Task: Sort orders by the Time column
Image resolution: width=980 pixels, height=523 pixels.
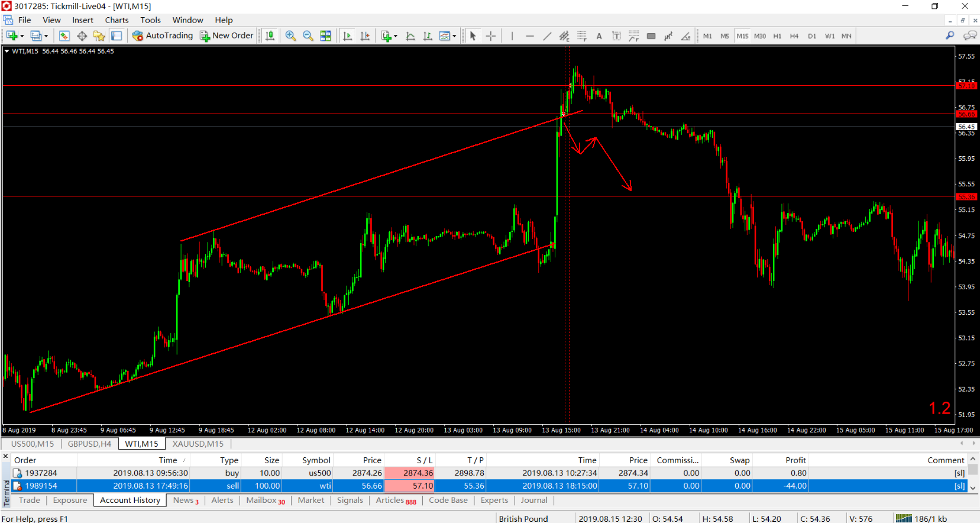Action: pos(167,460)
